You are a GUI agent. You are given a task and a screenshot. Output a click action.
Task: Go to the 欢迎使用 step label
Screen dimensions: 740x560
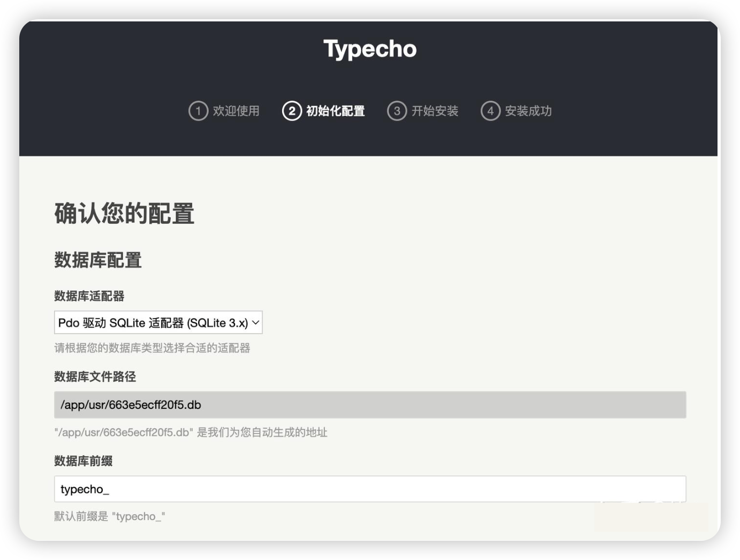pos(236,111)
